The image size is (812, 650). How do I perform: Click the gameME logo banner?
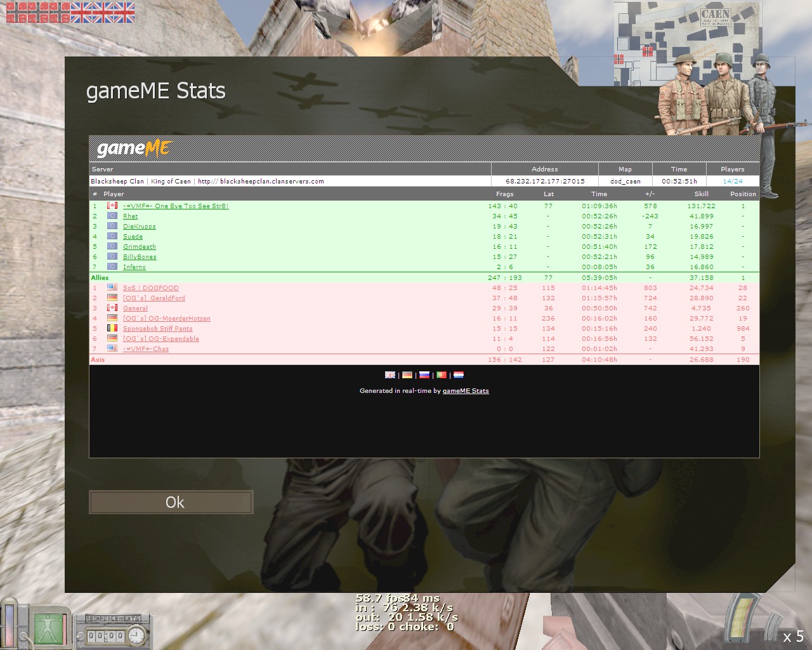click(x=133, y=149)
